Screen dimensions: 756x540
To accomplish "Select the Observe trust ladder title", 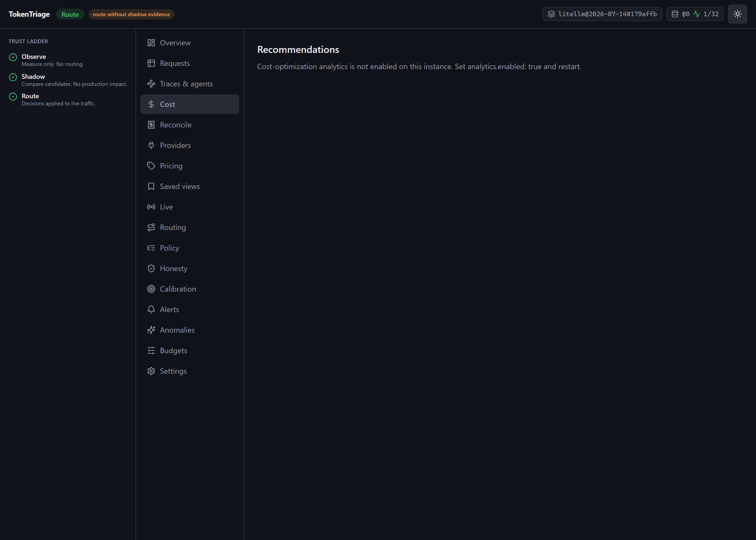I will [x=33, y=56].
